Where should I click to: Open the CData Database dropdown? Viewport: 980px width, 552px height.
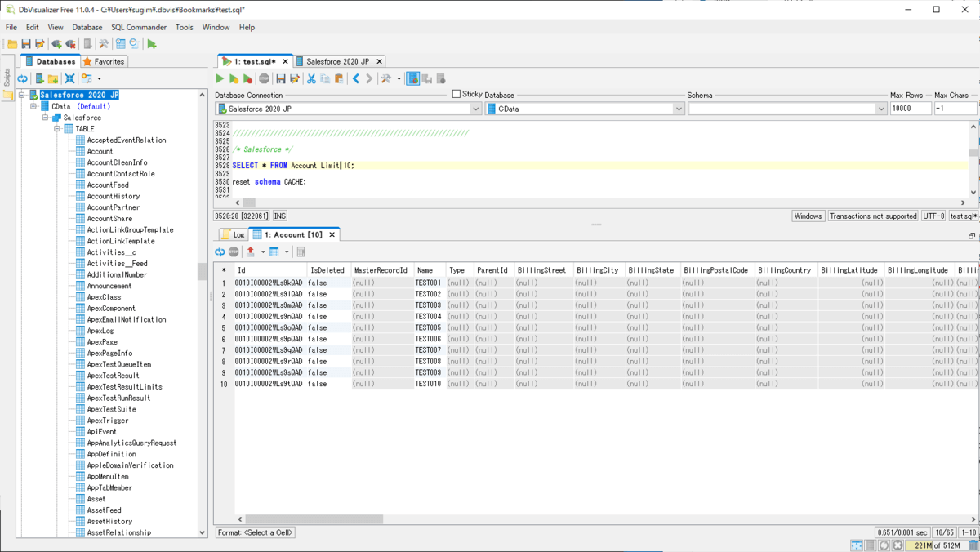tap(679, 109)
